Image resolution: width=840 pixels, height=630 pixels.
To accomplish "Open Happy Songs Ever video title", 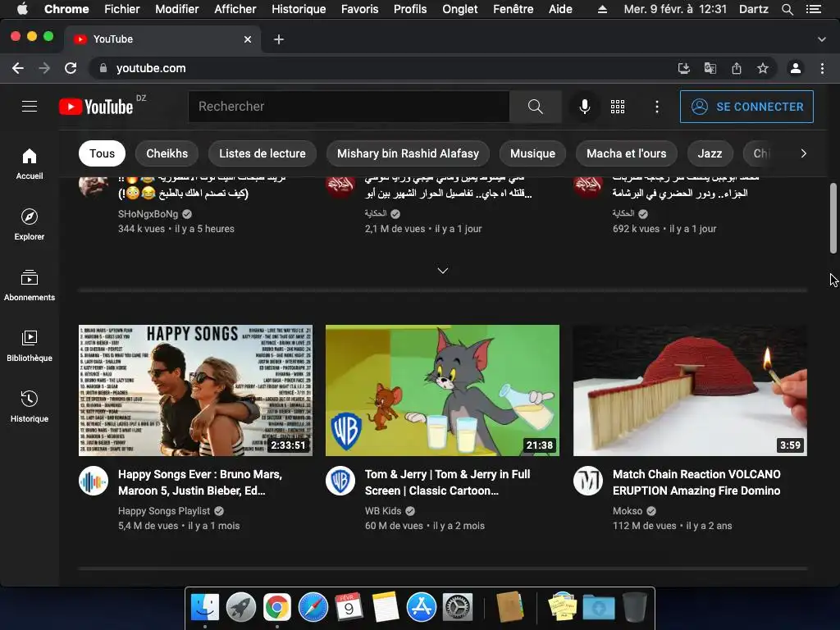I will [200, 482].
